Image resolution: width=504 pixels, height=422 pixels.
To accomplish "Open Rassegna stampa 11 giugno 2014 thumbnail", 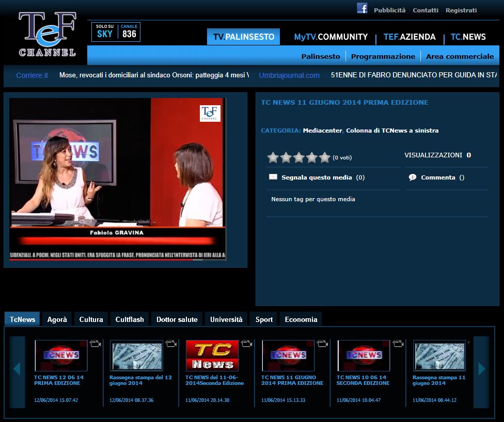I will (439, 355).
